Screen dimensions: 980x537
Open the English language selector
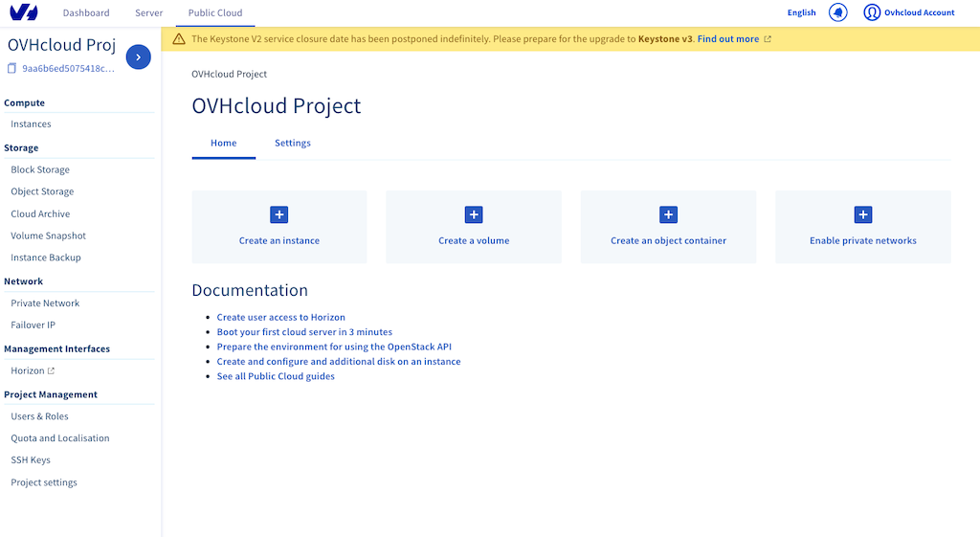coord(801,12)
